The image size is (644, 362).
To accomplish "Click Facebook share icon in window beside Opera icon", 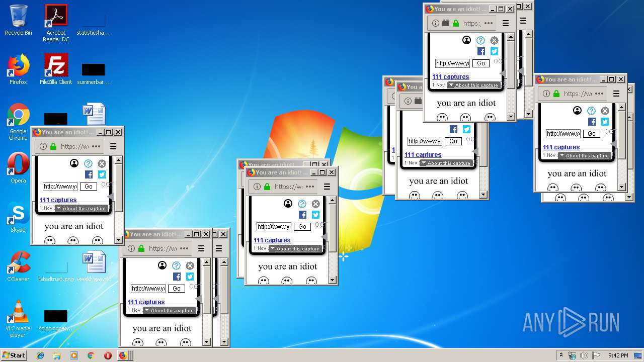I will point(89,174).
